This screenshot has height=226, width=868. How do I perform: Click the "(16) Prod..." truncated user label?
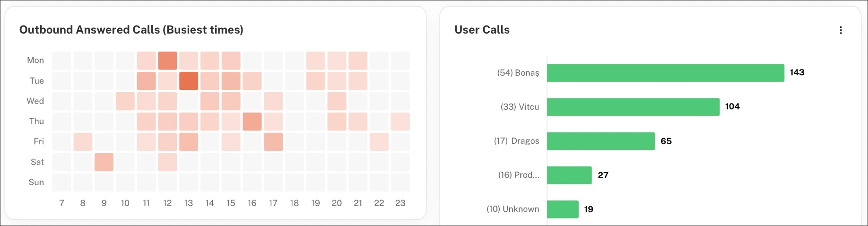(x=518, y=175)
